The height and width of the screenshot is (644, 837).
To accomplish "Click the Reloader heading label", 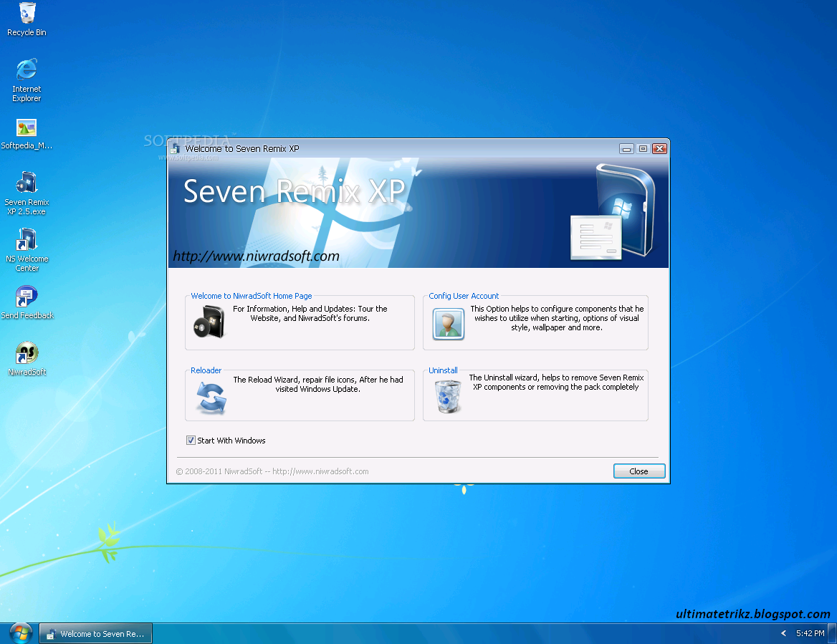I will pyautogui.click(x=206, y=370).
